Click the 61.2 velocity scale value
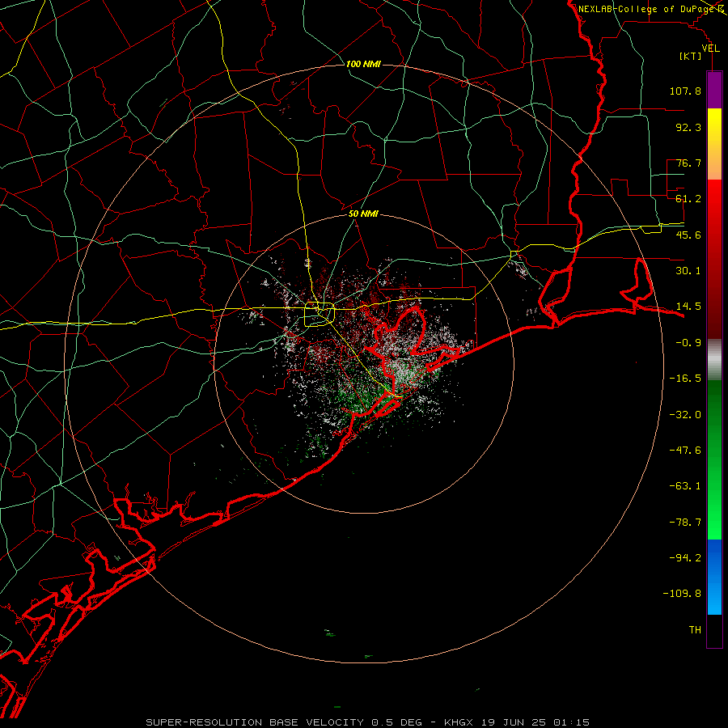Image resolution: width=728 pixels, height=728 pixels. pos(688,199)
